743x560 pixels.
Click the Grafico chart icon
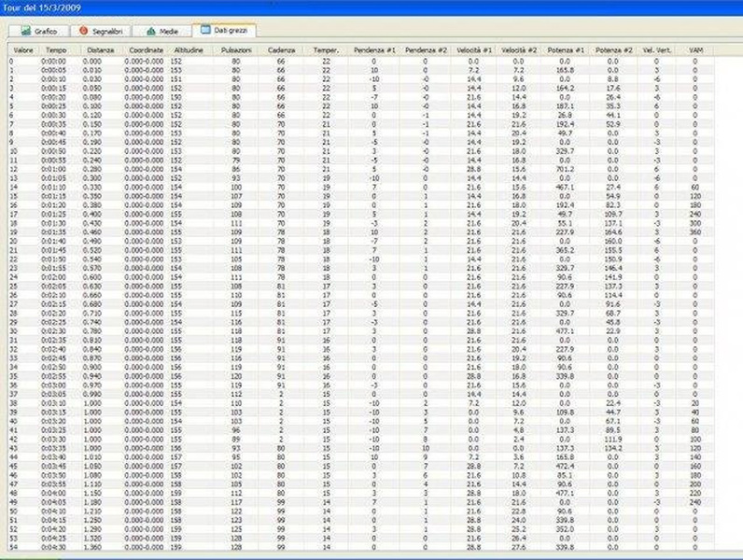(26, 31)
